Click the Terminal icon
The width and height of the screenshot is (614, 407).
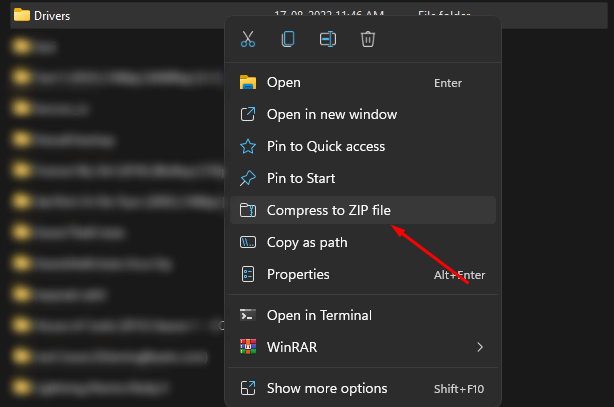tap(248, 315)
